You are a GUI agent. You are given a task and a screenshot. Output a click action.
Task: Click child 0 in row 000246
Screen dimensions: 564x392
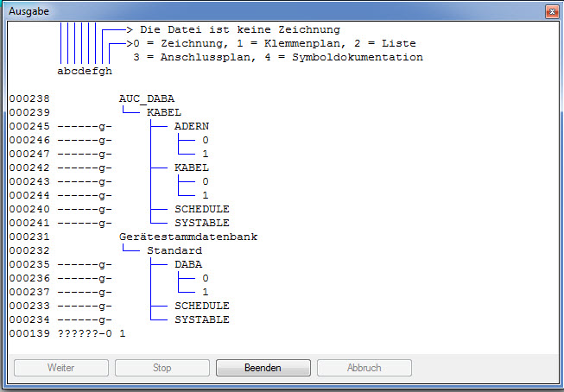[x=206, y=140]
